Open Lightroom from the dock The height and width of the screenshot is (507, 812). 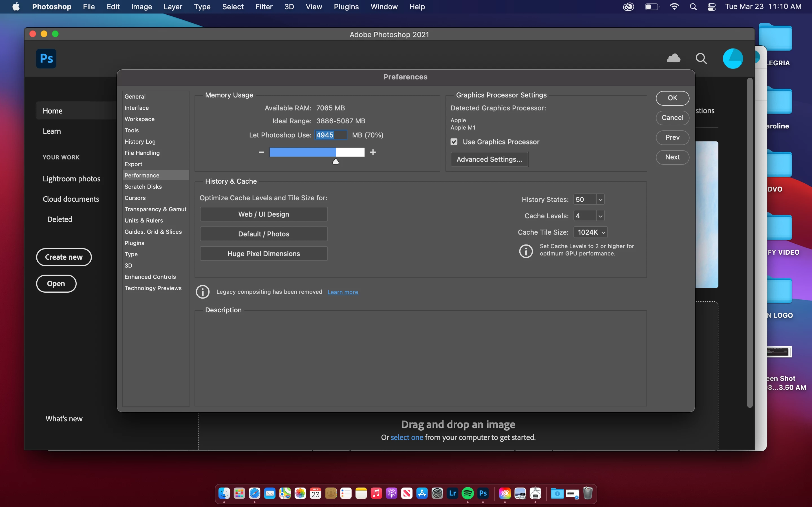coord(452,493)
